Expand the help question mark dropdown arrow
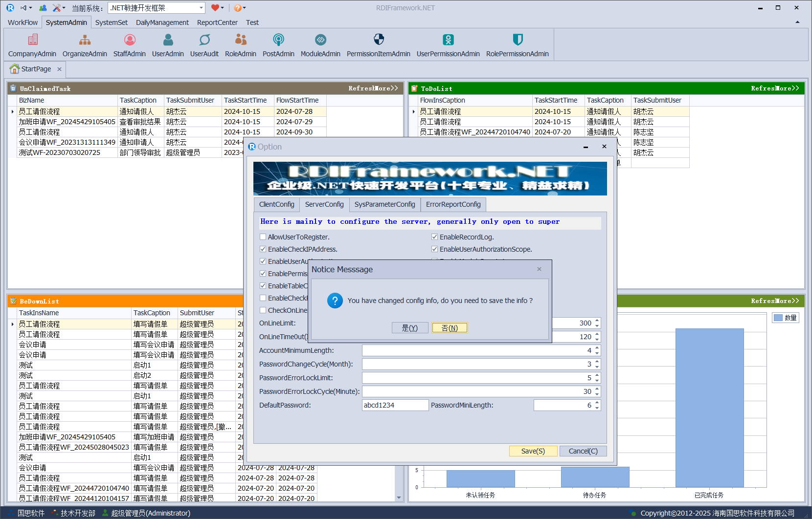This screenshot has height=519, width=812. tap(244, 8)
